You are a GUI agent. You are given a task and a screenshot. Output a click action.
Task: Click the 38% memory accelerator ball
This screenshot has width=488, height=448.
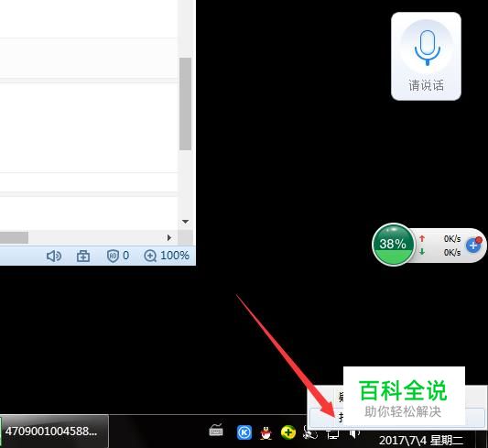point(394,245)
